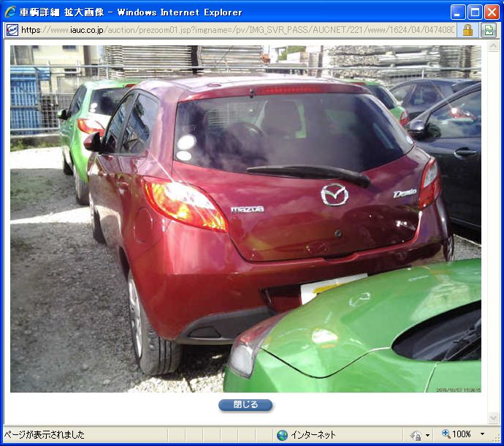Viewport: 504px width, 446px height.
Task: Click the enlarged red Mazda car photo
Action: click(245, 219)
